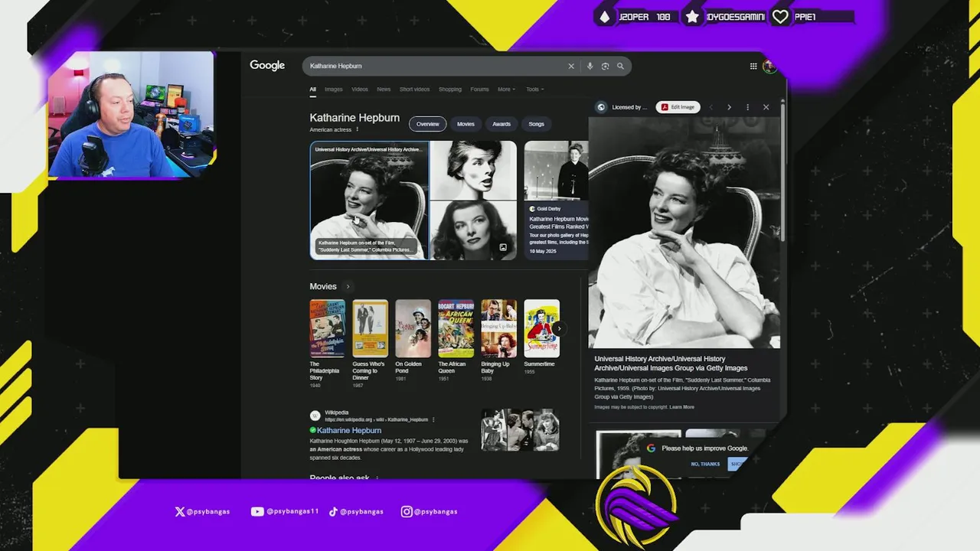The width and height of the screenshot is (980, 551).
Task: Open the image strip beside the Wikipedia result
Action: click(x=520, y=430)
